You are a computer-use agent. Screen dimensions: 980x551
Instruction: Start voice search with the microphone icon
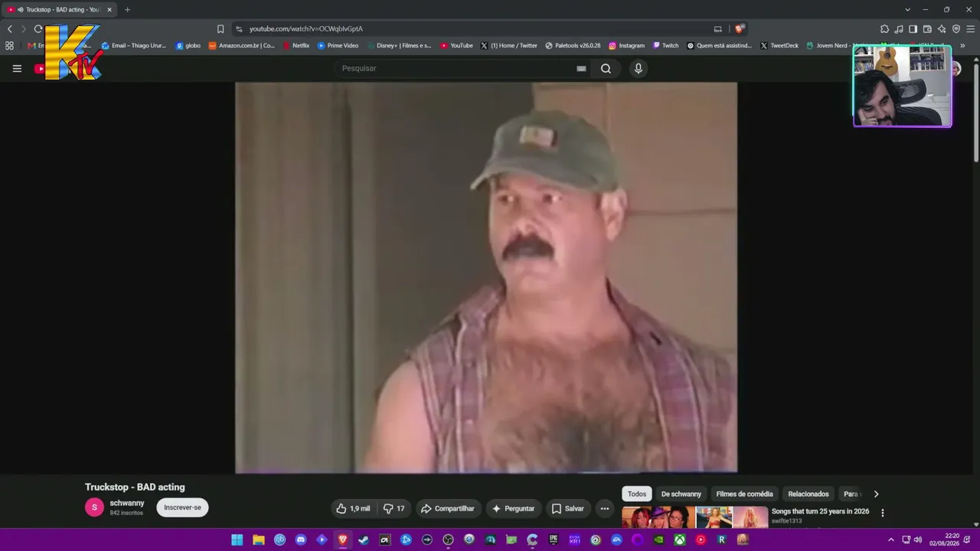pyautogui.click(x=639, y=68)
